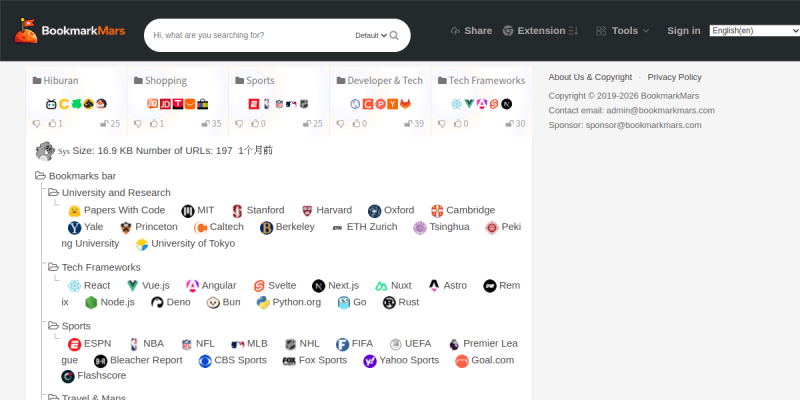
Task: Open the Python.org bookmark
Action: point(289,303)
